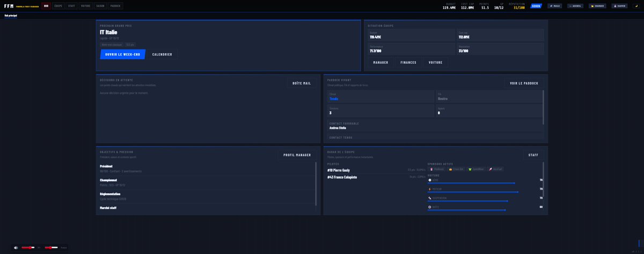Open the HUB tab in top navigation

[46, 6]
